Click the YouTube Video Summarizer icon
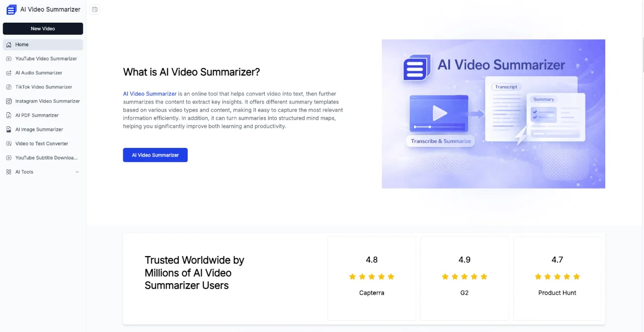Screen dimensions: 644x332 point(9,59)
